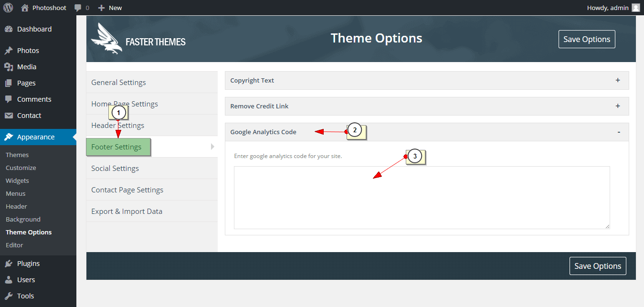Expand the Remove Credit Link section
This screenshot has width=644, height=307.
(x=427, y=106)
